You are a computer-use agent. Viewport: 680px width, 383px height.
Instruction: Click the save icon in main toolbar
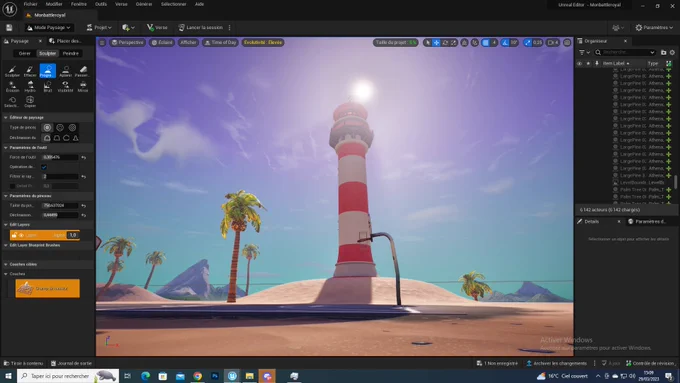click(x=9, y=27)
